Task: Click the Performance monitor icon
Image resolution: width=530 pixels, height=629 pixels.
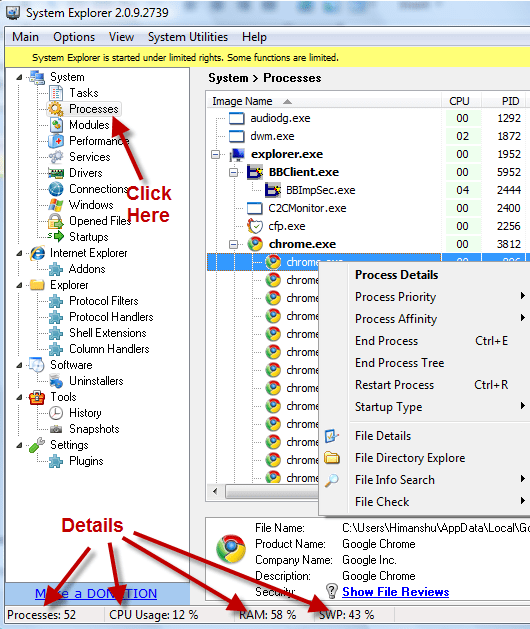Action: coord(56,141)
